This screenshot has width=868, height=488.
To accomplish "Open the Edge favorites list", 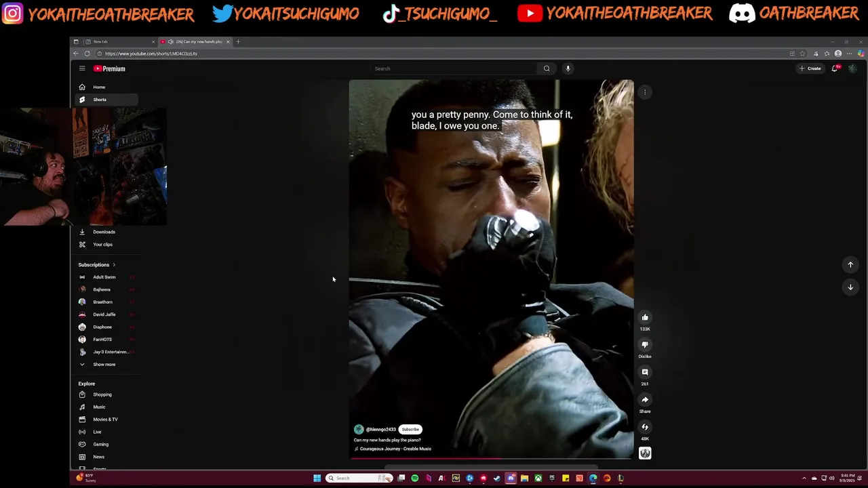I will point(827,54).
